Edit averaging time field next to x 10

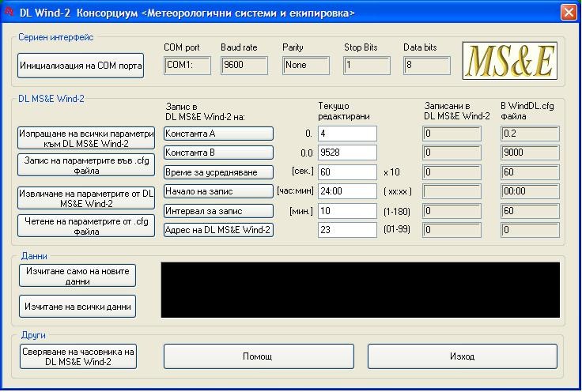click(x=347, y=172)
